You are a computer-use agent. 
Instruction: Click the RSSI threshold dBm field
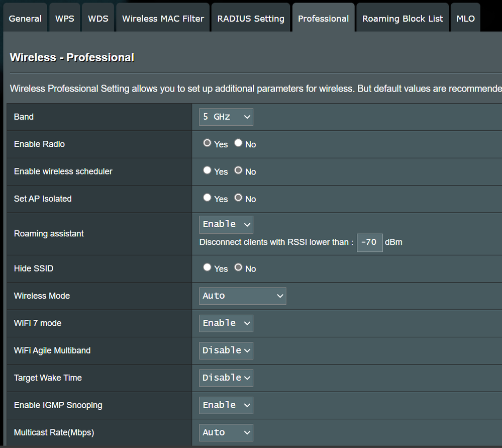coord(369,242)
